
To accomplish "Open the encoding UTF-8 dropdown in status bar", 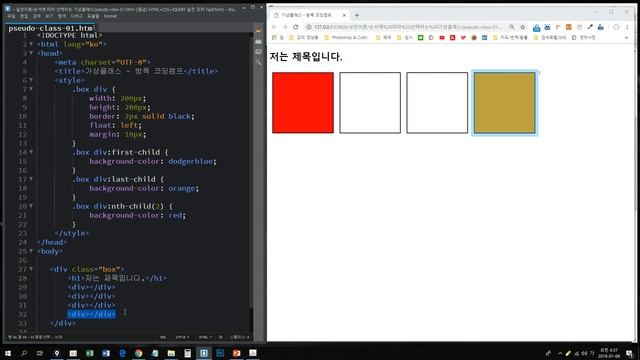I will (182, 337).
